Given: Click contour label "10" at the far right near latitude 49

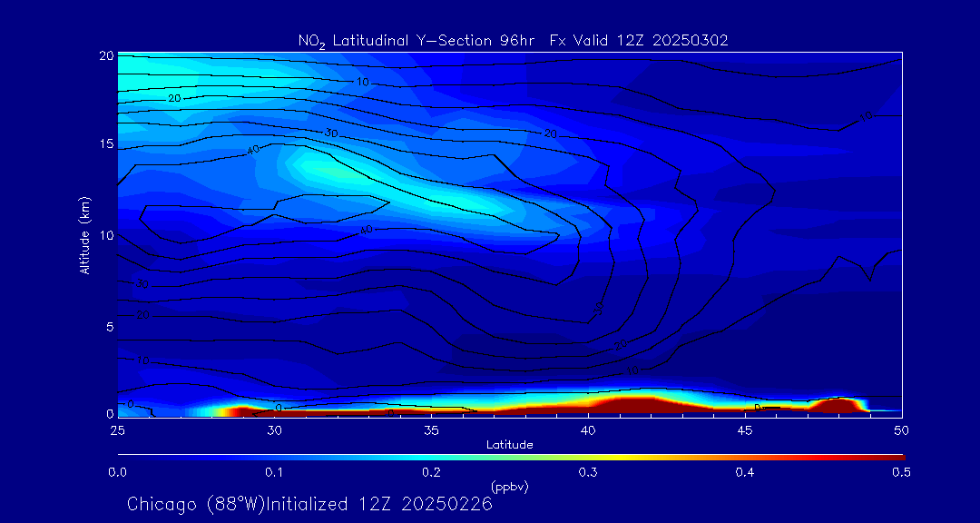Looking at the screenshot, I should tap(866, 116).
